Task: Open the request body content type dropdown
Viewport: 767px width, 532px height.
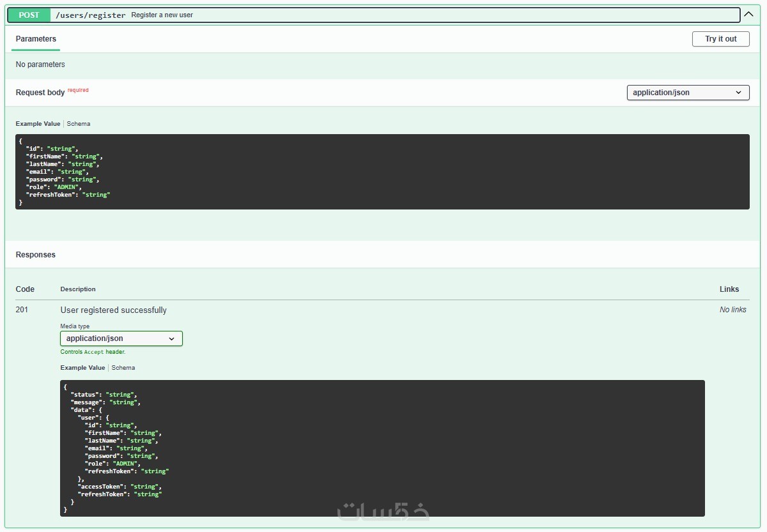Action: click(688, 93)
